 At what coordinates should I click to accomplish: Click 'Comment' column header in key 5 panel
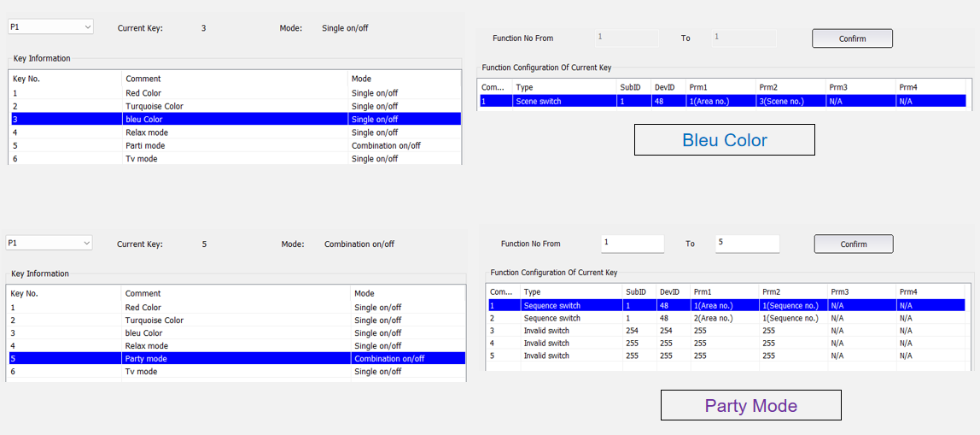tap(236, 293)
